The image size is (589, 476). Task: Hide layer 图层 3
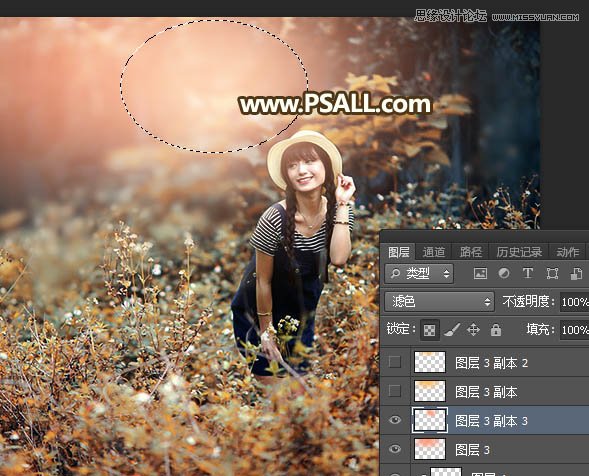tap(395, 449)
